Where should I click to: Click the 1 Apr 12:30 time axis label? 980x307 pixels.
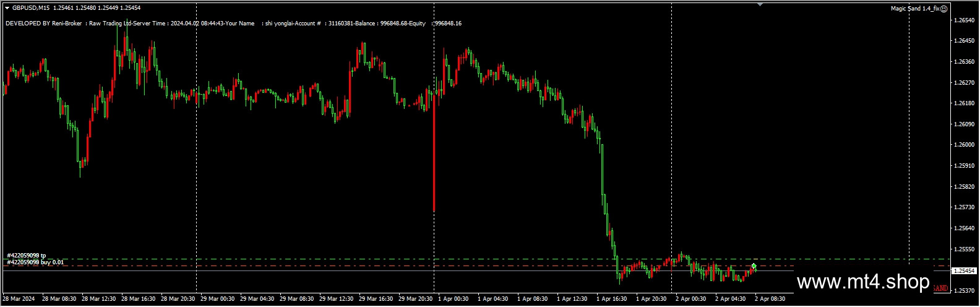(572, 299)
